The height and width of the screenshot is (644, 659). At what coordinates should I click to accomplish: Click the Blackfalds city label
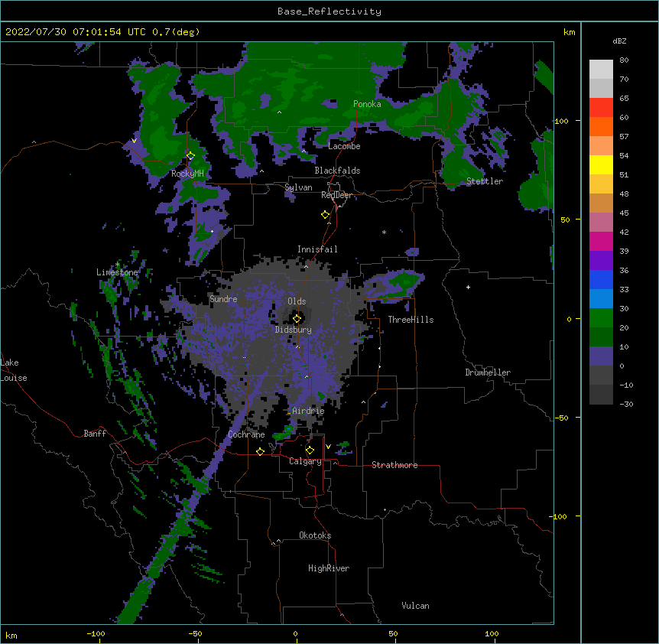coord(337,171)
